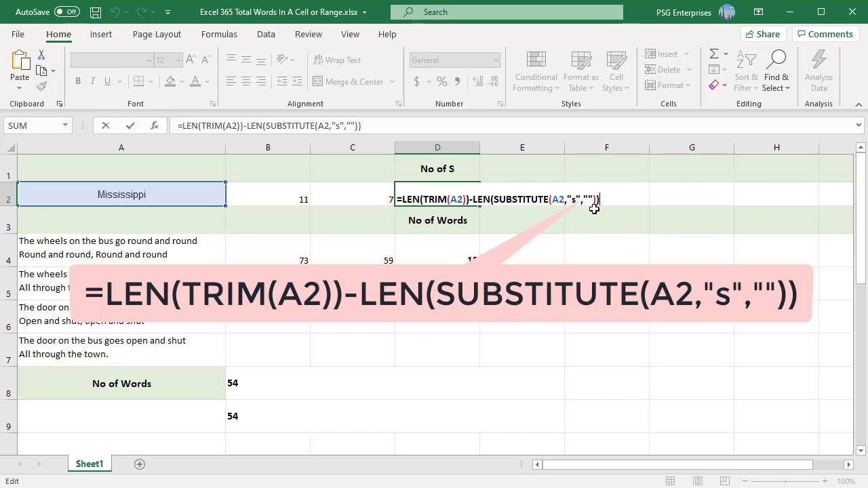Open Conditional Formatting menu
Viewport: 868px width, 488px height.
coord(536,71)
